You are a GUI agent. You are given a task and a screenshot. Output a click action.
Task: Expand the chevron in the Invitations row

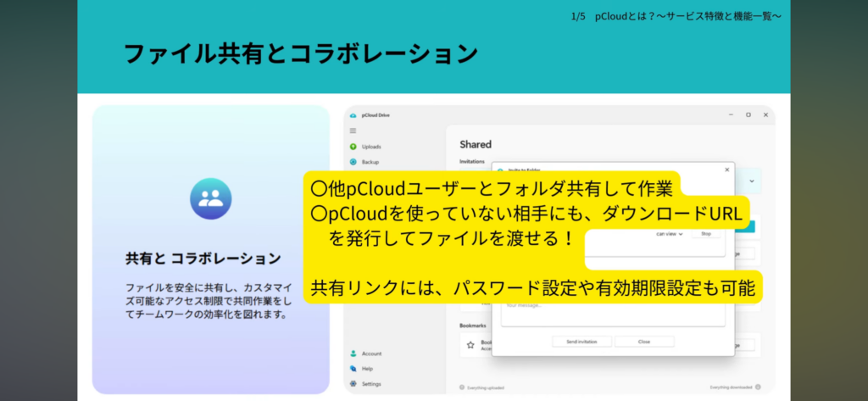point(752,181)
